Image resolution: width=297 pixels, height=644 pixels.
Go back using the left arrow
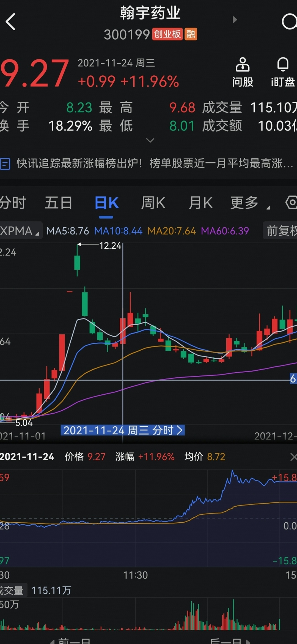click(x=11, y=21)
